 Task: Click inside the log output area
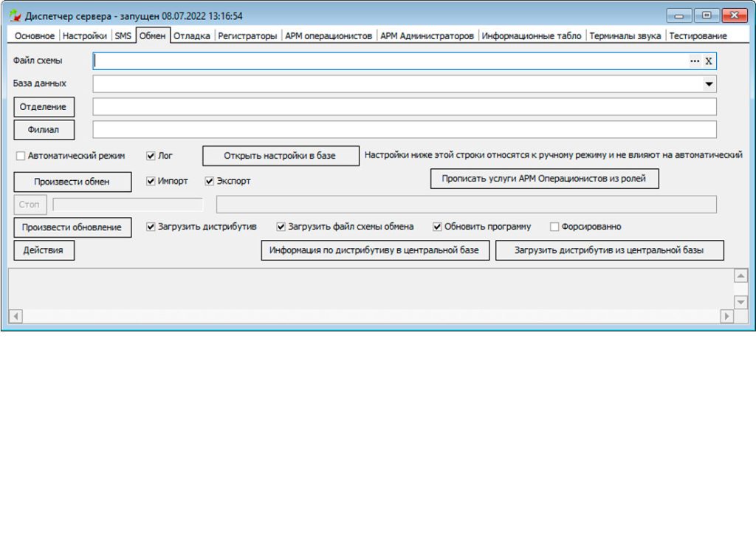pyautogui.click(x=371, y=289)
